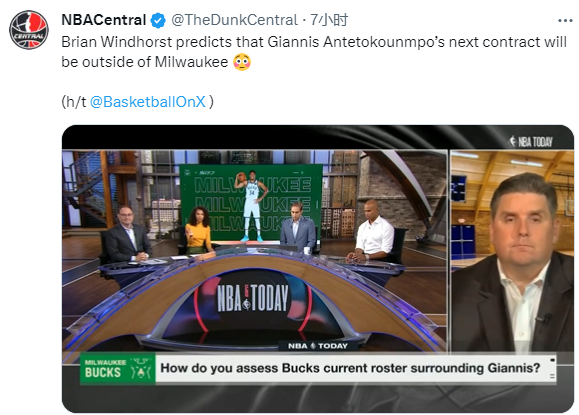Open the three-dot more options menu

(565, 21)
